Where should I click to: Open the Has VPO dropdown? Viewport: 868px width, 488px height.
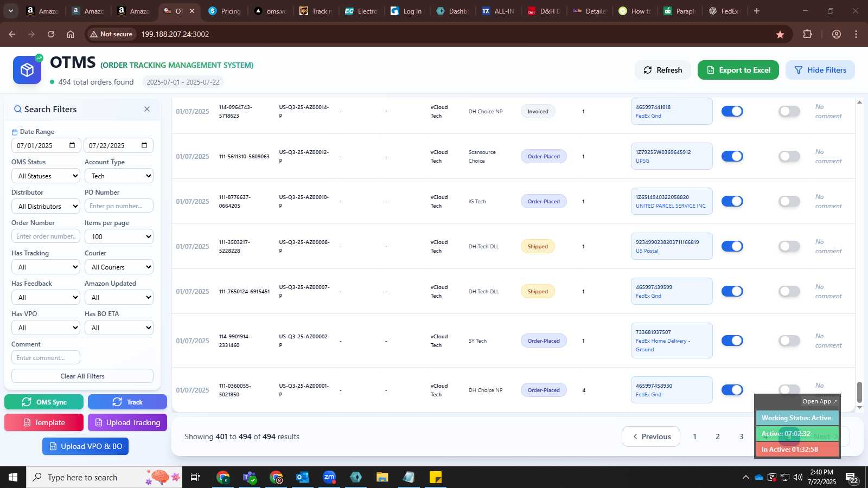point(46,328)
